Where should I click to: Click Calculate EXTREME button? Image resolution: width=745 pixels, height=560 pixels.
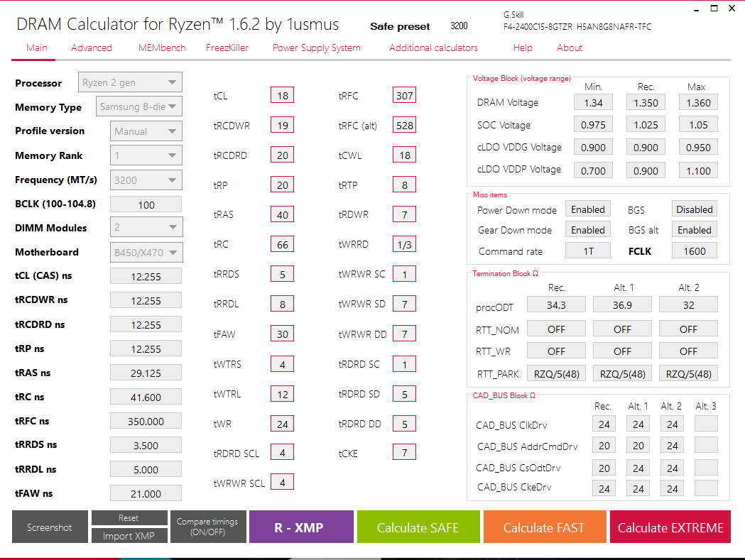(x=670, y=527)
